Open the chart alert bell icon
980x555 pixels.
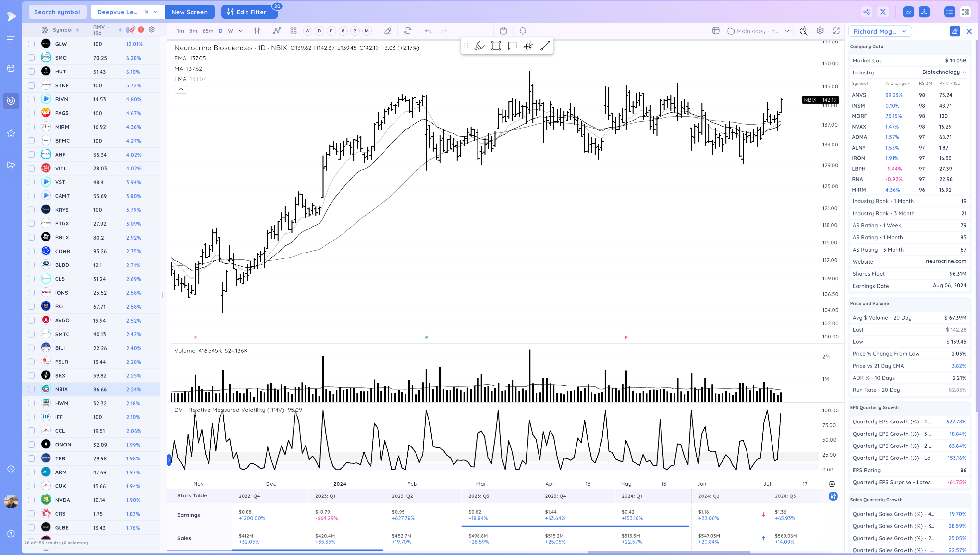[523, 31]
